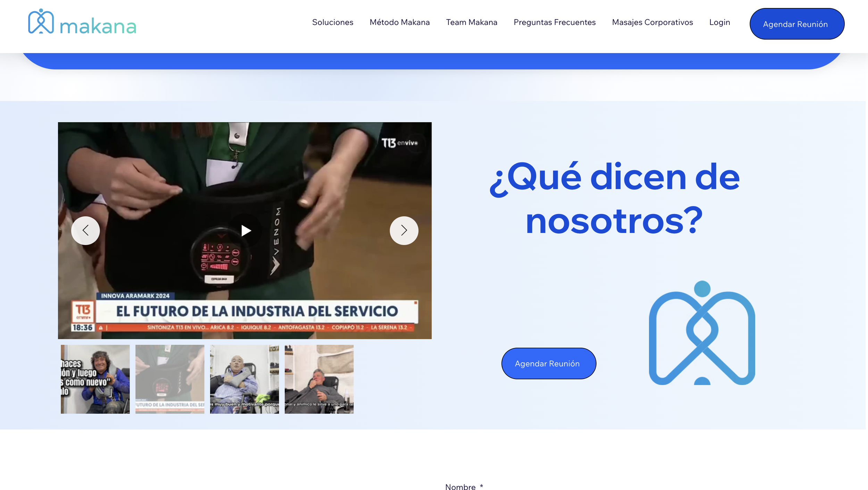Play the featured T13 video
Screen dimensions: 868x490
(246, 230)
